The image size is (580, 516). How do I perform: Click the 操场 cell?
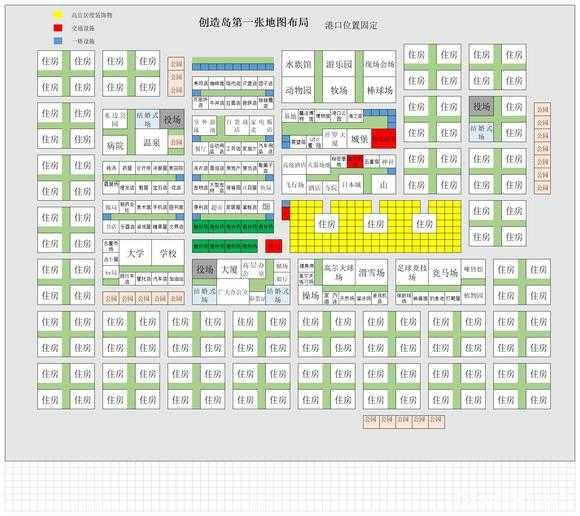click(x=310, y=295)
